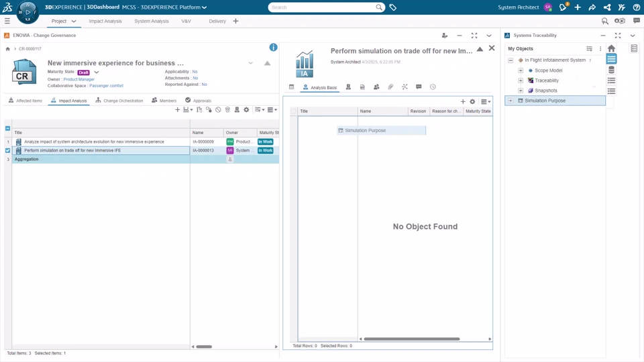
Task: Open the Approvals tab
Action: 198,101
